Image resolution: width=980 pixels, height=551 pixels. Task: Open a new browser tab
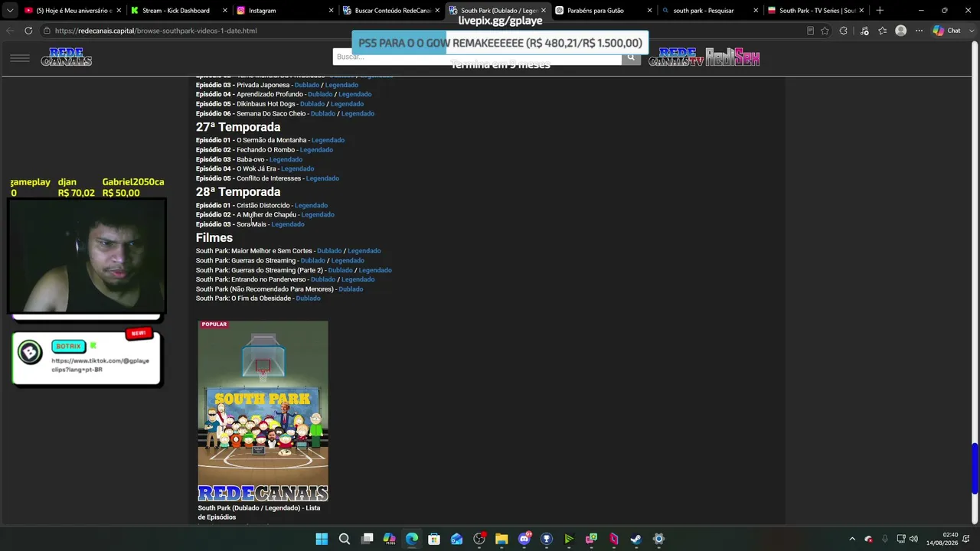tap(880, 11)
